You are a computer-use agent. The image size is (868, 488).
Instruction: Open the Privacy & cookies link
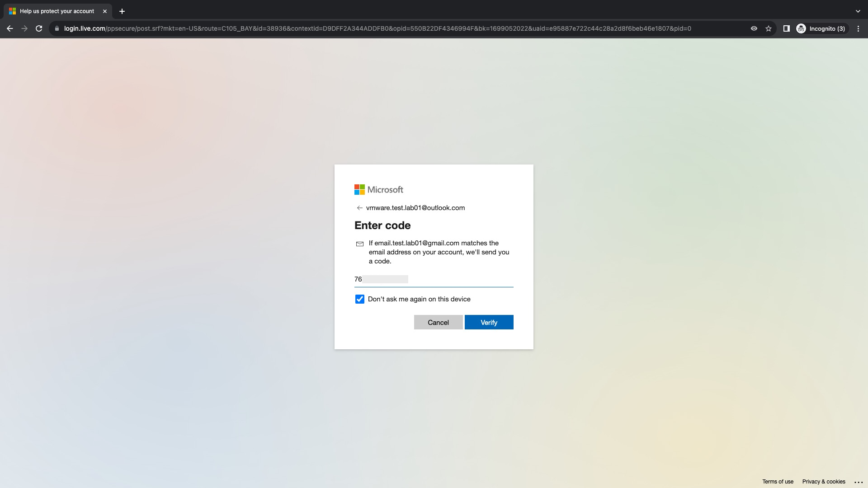(x=824, y=482)
